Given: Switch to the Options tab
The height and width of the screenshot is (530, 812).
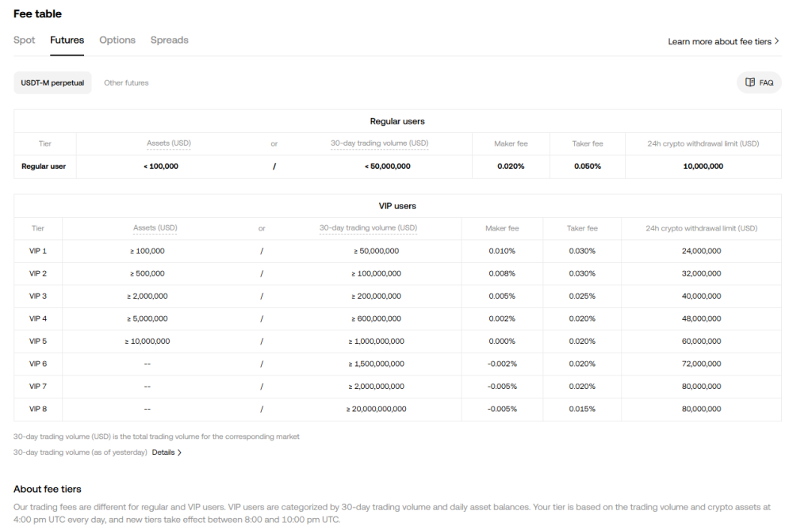Looking at the screenshot, I should point(117,40).
